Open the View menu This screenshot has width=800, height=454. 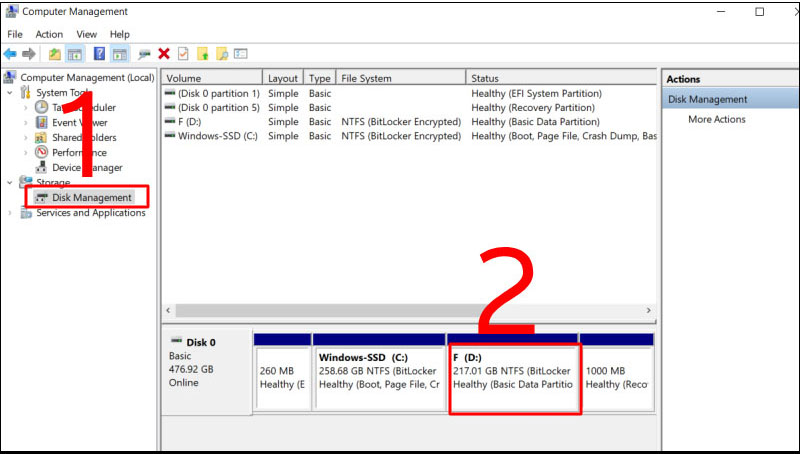pos(87,34)
